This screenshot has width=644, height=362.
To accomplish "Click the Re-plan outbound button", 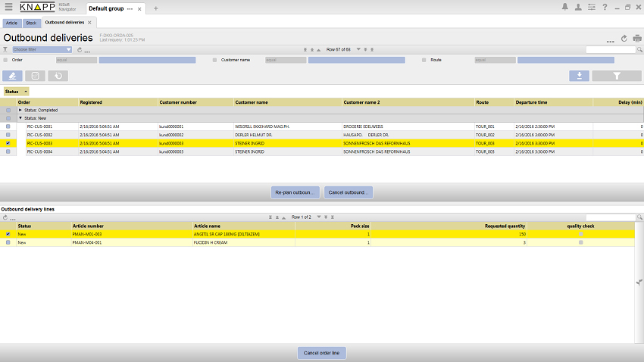I will coord(295,192).
